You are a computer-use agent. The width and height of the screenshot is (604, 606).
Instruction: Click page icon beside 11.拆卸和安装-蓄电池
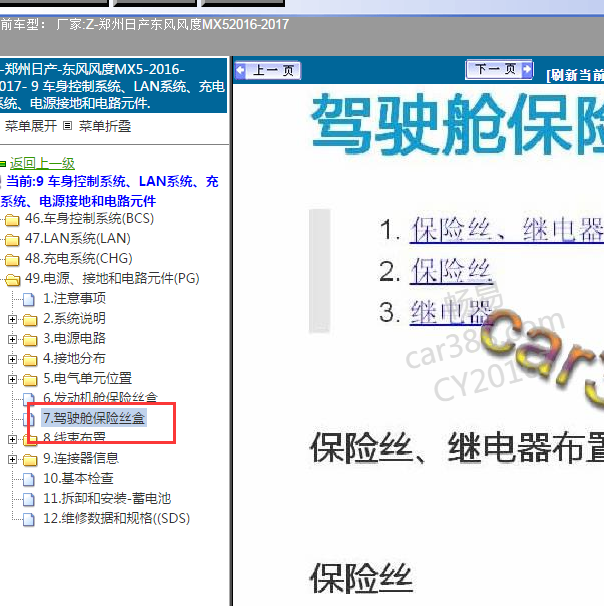click(x=29, y=500)
